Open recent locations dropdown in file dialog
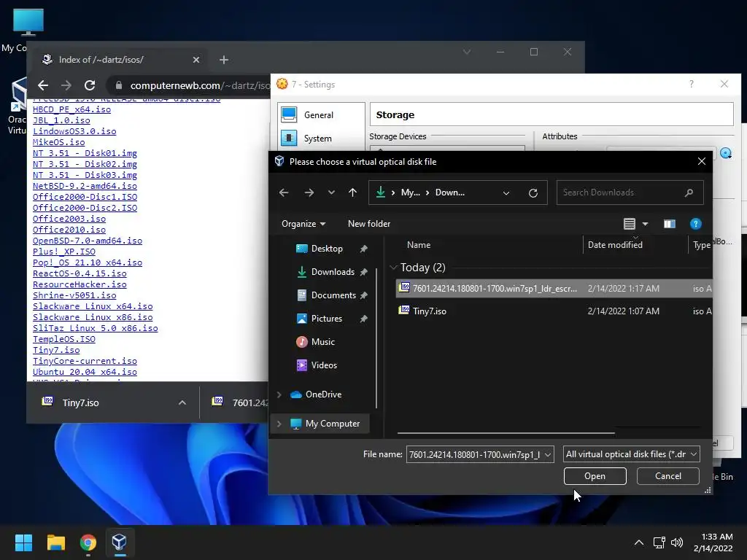Viewport: 747px width, 560px height. click(332, 192)
